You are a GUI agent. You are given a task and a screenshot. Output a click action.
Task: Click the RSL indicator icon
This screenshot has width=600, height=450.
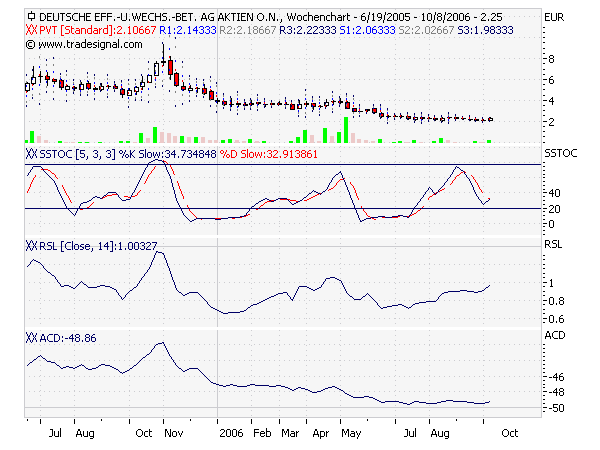pyautogui.click(x=32, y=246)
